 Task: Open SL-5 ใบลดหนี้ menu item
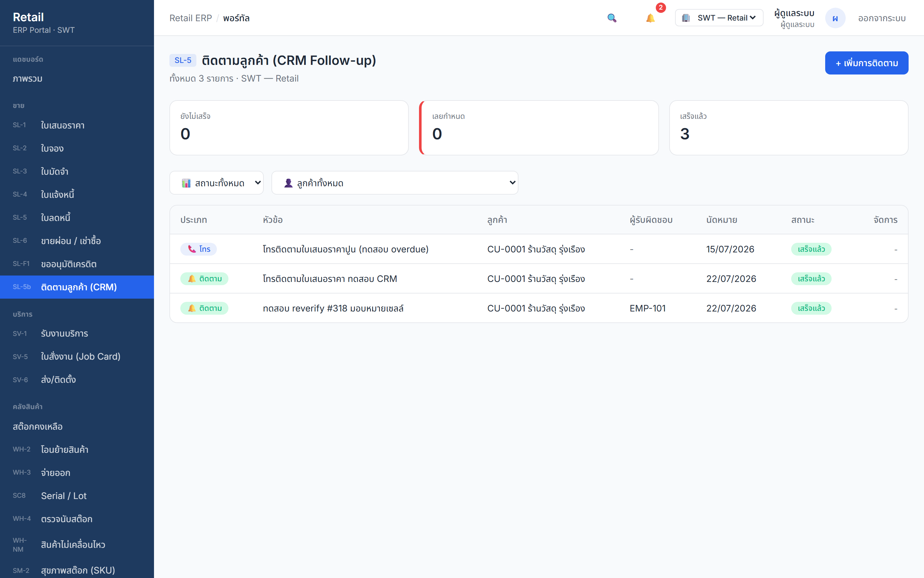pyautogui.click(x=77, y=217)
